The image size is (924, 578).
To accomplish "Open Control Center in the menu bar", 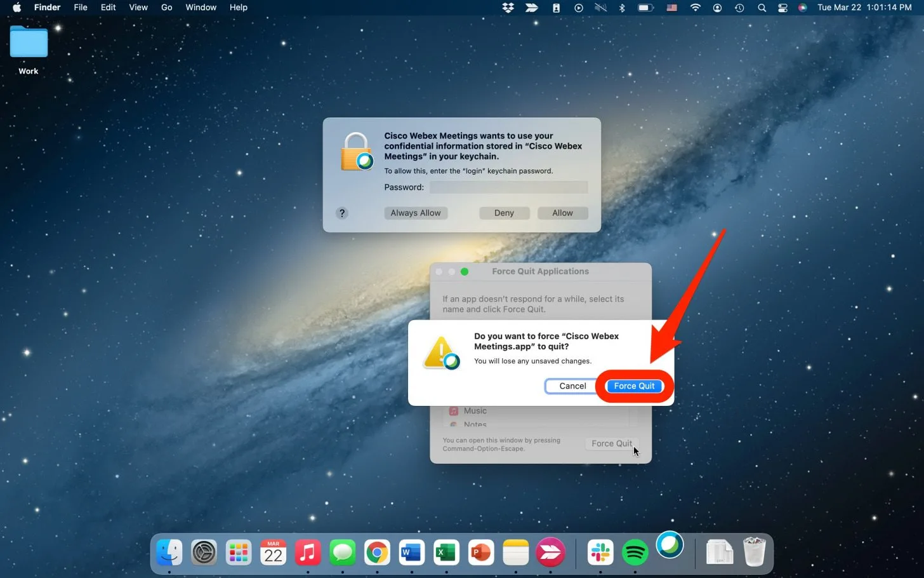I will 782,8.
